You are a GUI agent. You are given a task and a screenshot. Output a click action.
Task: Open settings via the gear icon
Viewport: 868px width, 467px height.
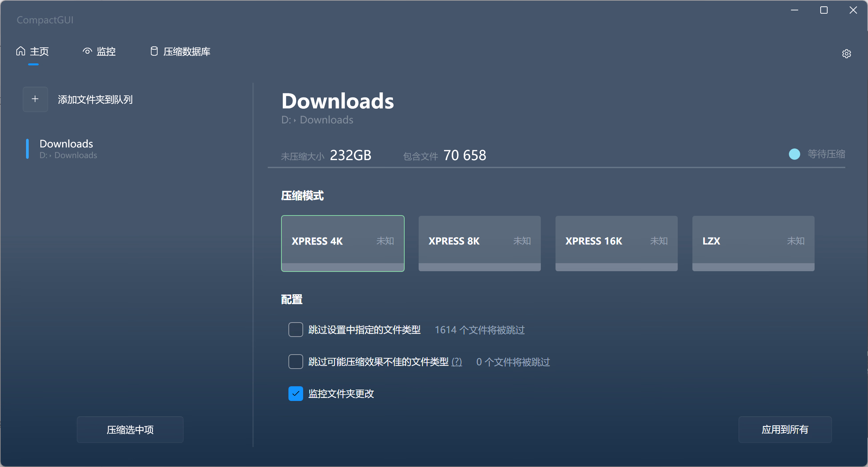click(846, 53)
